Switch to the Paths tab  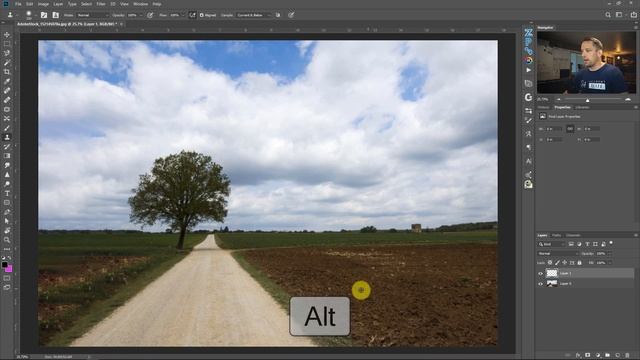coord(556,236)
